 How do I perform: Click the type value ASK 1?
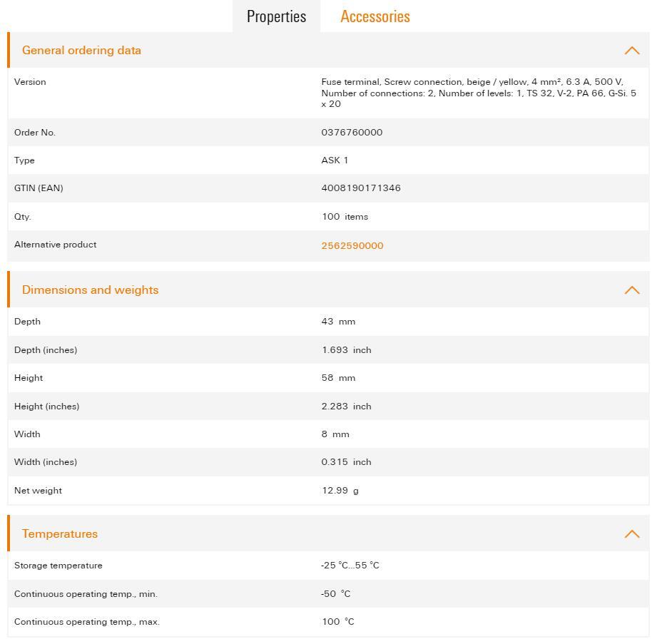(x=335, y=160)
